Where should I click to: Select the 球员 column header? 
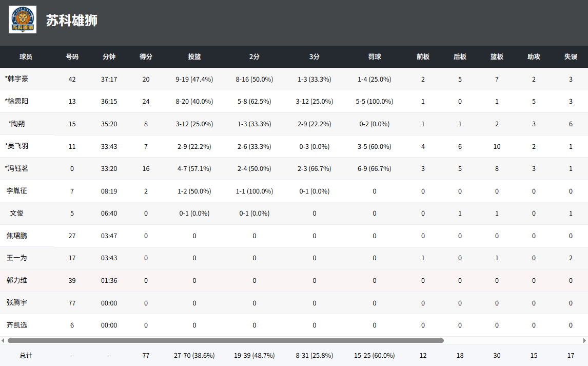26,56
